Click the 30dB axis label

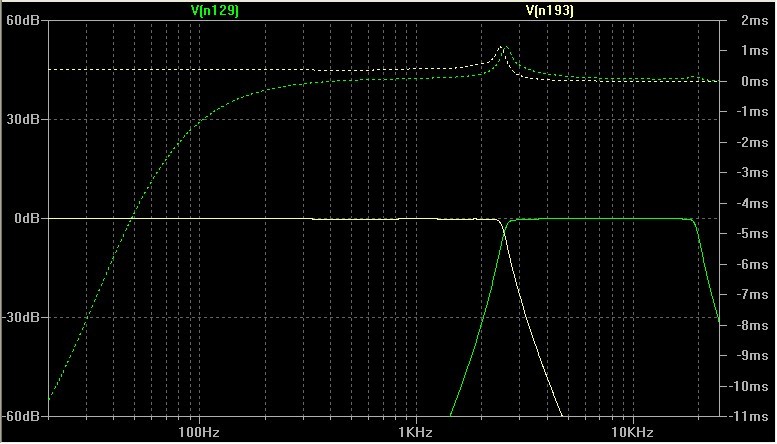(23, 119)
